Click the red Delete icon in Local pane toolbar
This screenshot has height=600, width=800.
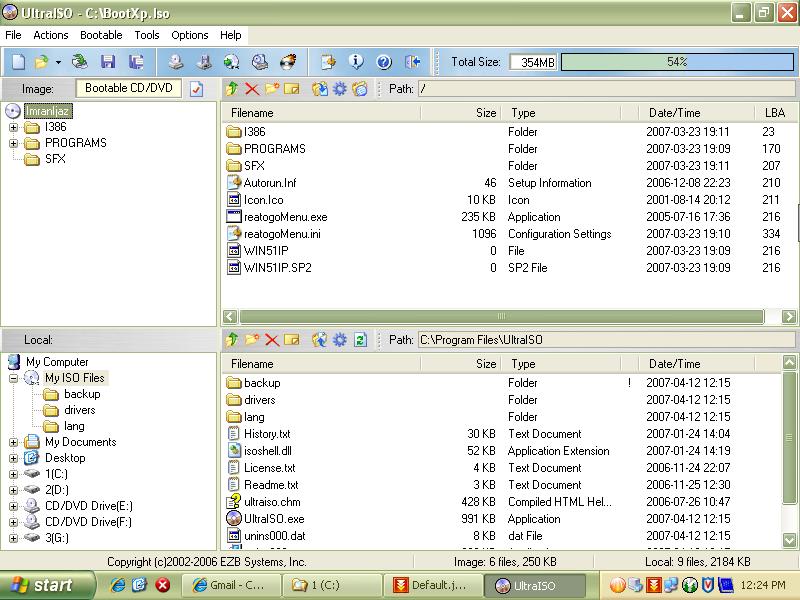tap(272, 340)
